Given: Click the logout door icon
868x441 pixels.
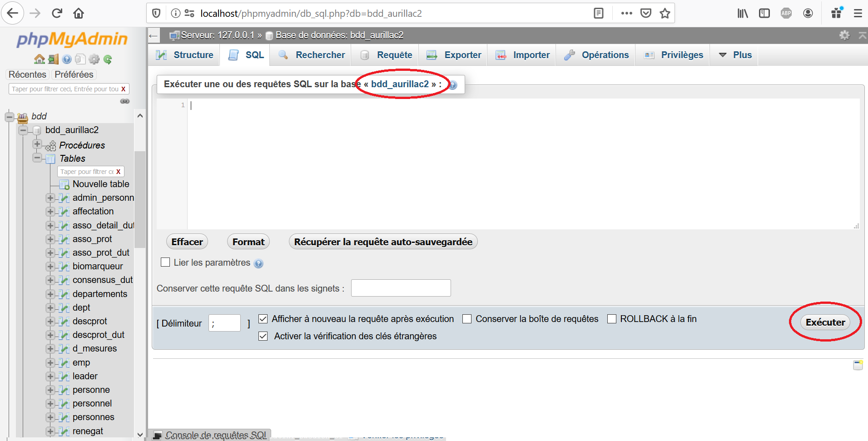Looking at the screenshot, I should (53, 59).
